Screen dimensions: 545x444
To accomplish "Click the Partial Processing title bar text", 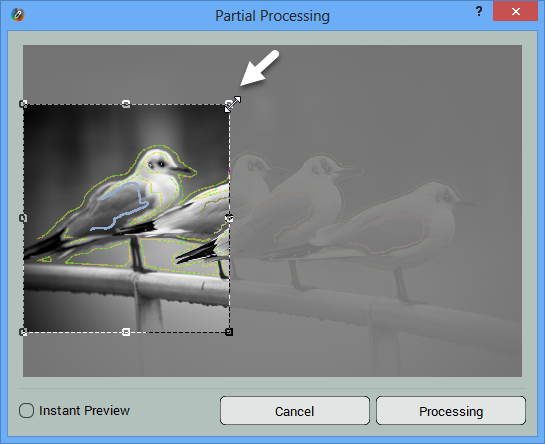I will pos(272,16).
